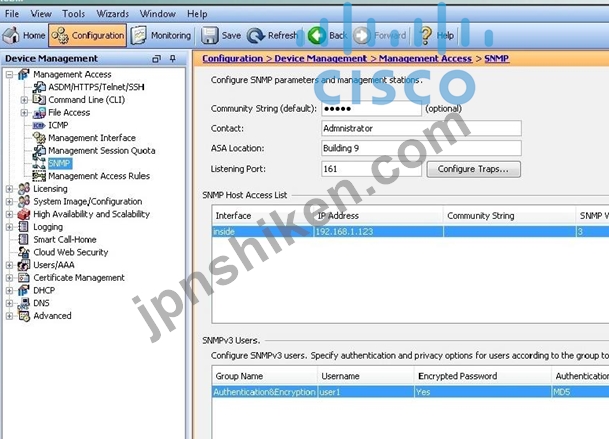Click the Help question mark icon
This screenshot has height=439, width=609.
click(x=426, y=35)
